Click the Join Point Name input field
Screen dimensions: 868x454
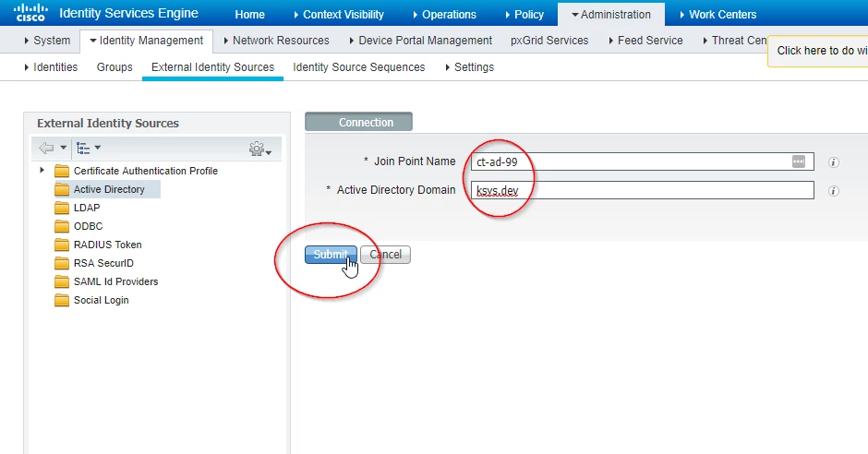click(x=642, y=161)
